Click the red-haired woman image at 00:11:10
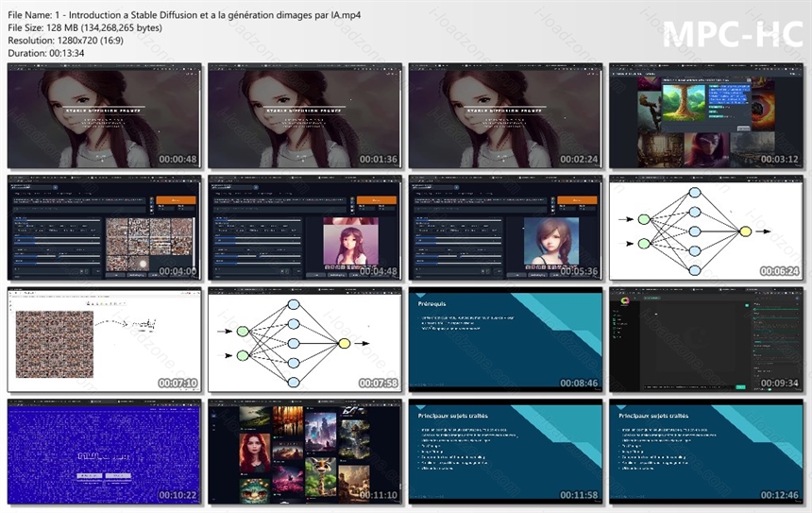Image resolution: width=812 pixels, height=513 pixels. (255, 453)
